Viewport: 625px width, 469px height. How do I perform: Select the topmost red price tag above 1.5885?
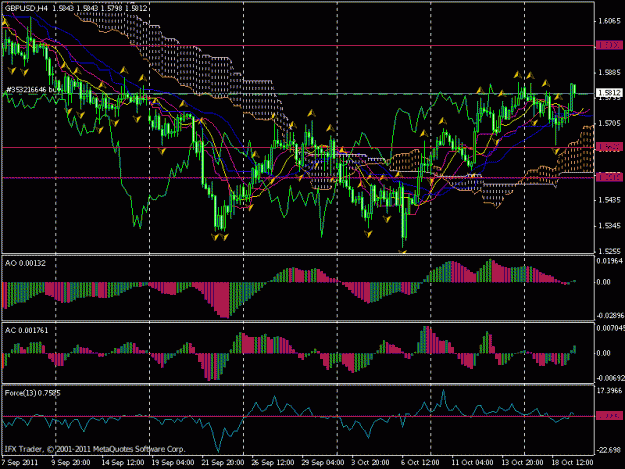coord(609,45)
